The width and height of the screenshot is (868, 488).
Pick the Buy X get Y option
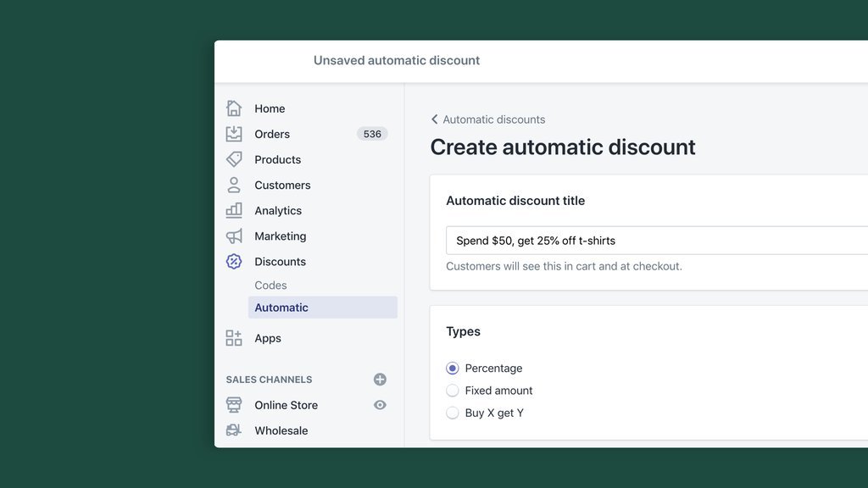pos(453,413)
